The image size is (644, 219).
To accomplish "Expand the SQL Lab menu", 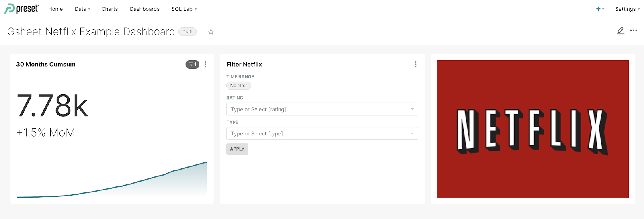I will coord(184,9).
